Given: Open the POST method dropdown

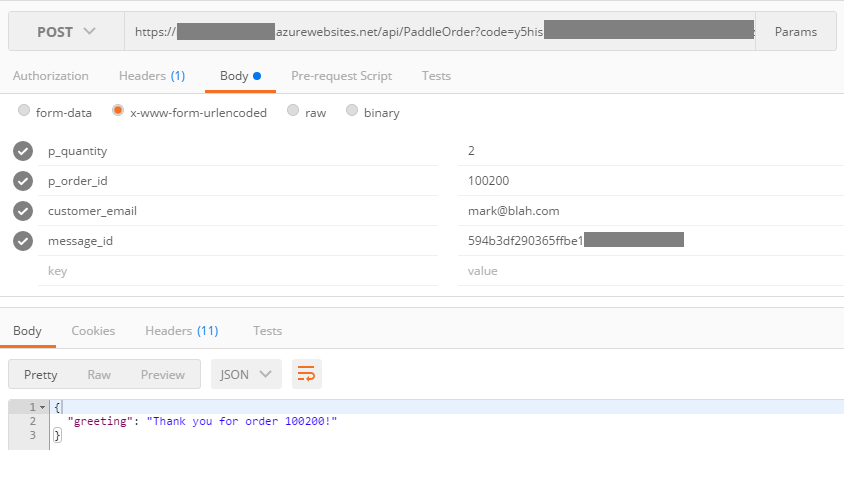Looking at the screenshot, I should pos(67,32).
